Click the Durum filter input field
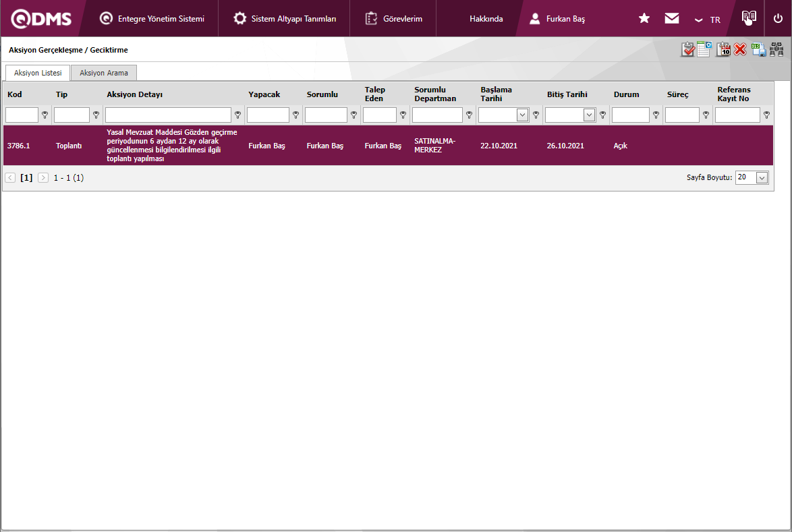The width and height of the screenshot is (792, 532). pos(630,115)
